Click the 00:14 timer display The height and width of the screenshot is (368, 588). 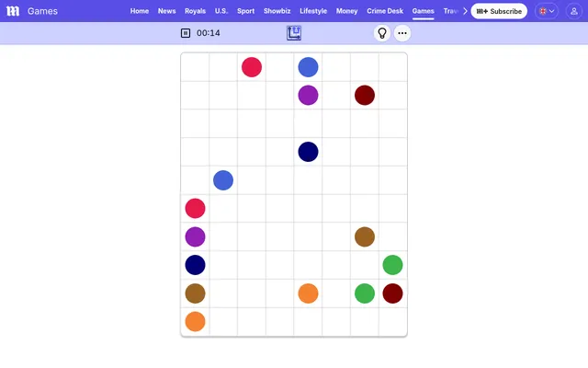point(209,33)
